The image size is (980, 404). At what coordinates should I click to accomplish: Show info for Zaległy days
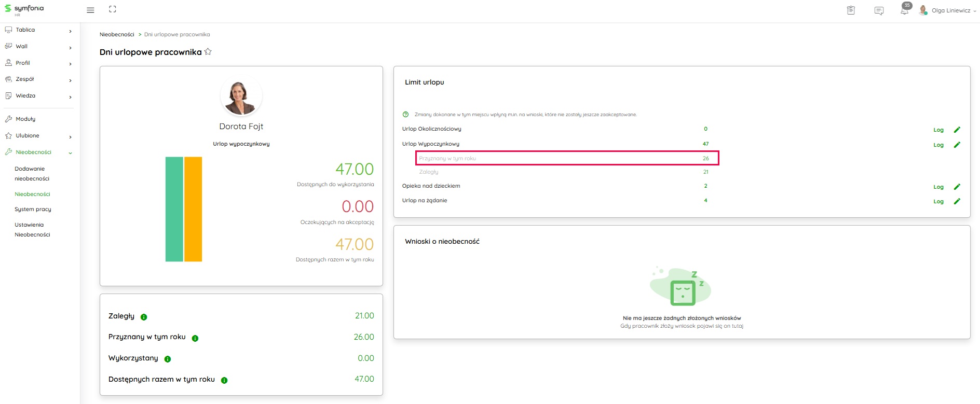click(x=144, y=317)
